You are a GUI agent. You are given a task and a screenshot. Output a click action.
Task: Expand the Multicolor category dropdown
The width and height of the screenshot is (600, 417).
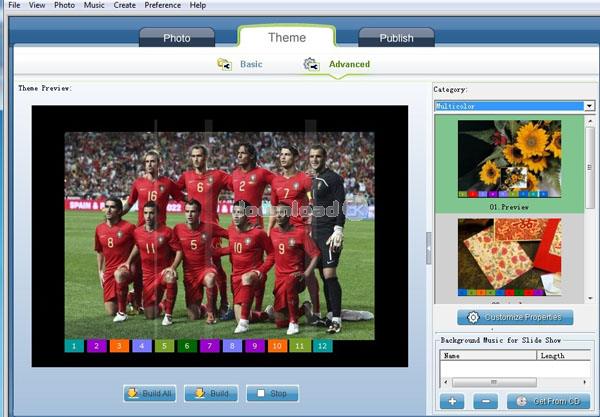[x=589, y=106]
